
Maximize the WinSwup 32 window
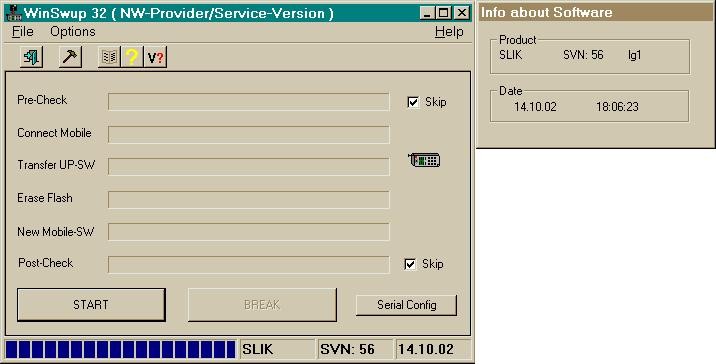click(x=443, y=13)
